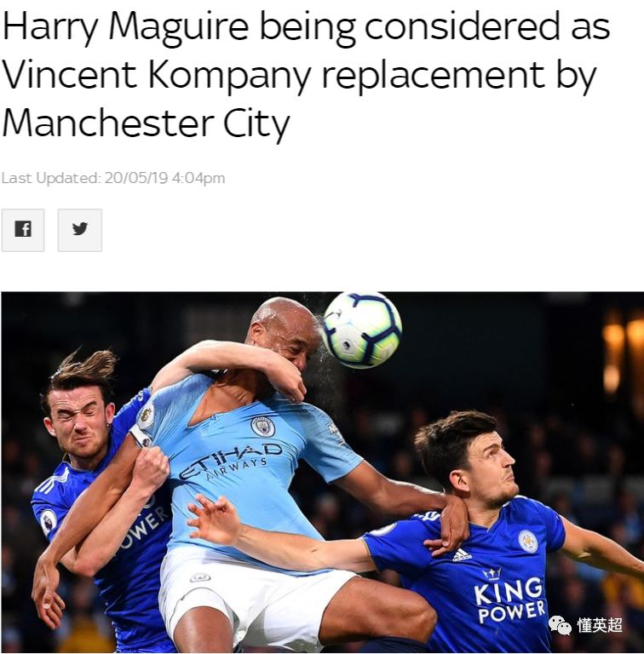Click the Manchester City crest on sky-blue shirt

pos(262,427)
